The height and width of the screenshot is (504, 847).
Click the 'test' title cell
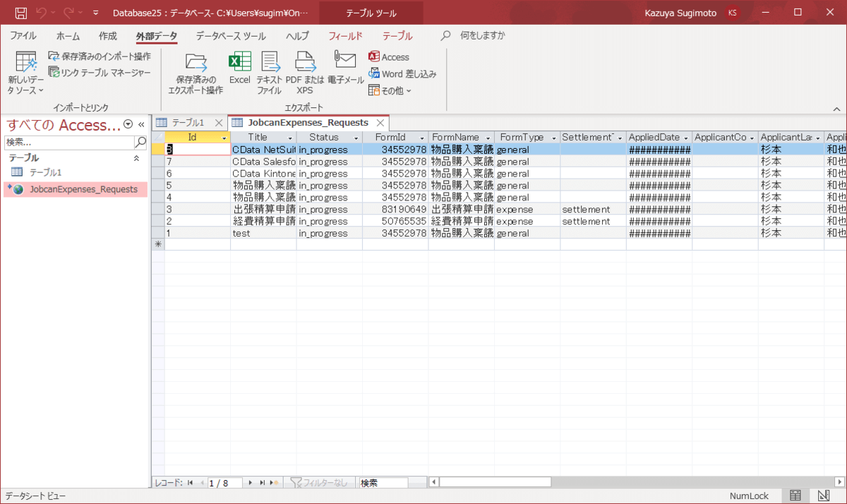263,233
